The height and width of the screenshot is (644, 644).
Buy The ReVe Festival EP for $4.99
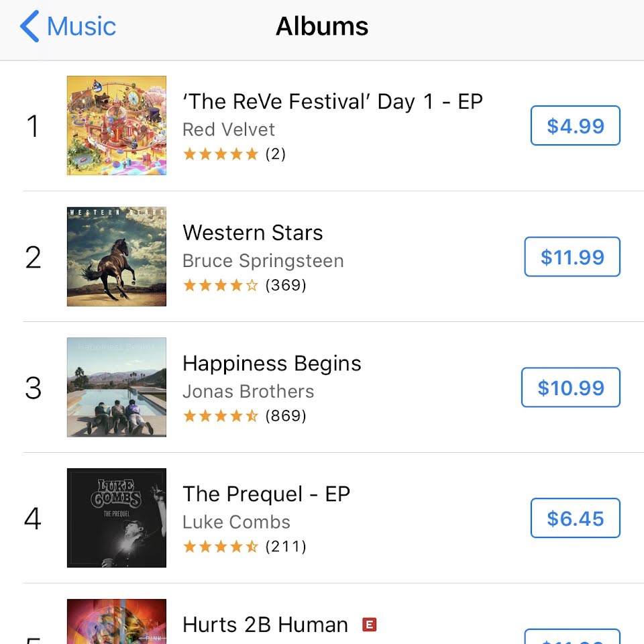pyautogui.click(x=575, y=125)
